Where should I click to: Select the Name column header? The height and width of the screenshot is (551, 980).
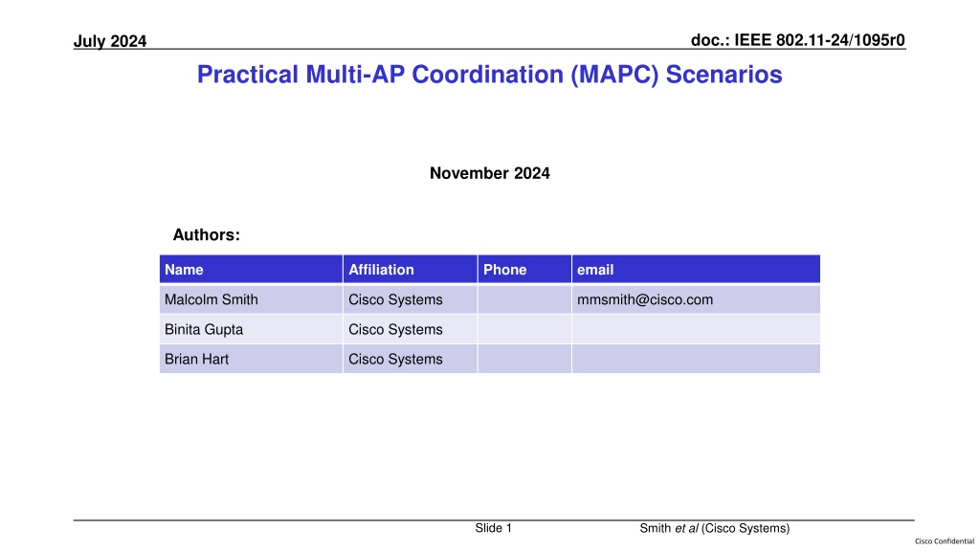[251, 269]
